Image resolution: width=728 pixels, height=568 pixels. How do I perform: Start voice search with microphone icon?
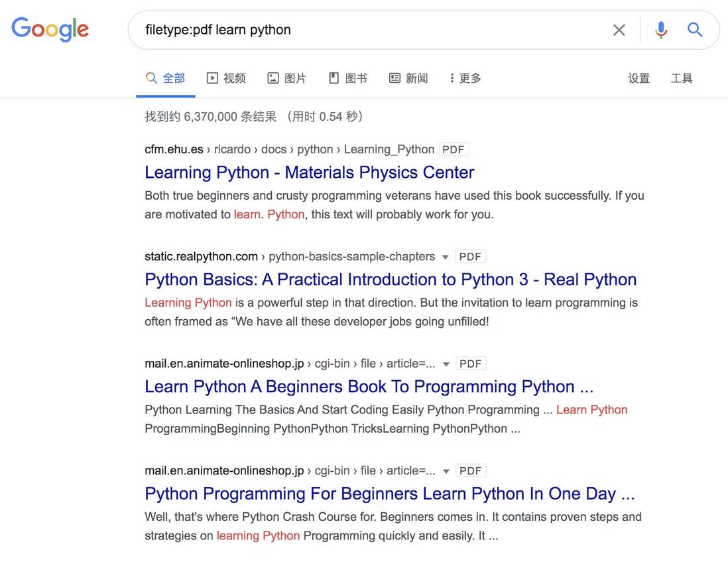pyautogui.click(x=661, y=30)
